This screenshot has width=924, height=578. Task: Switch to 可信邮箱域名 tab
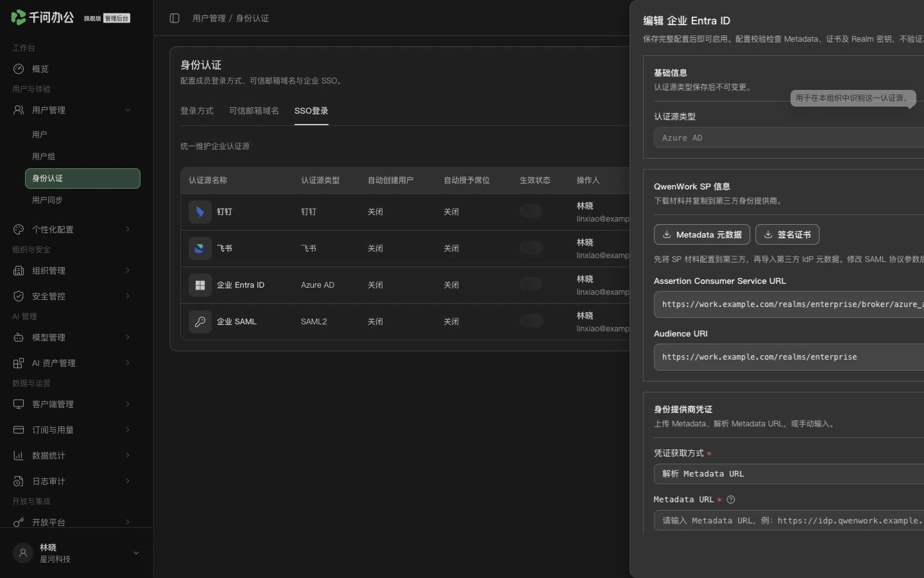pos(254,111)
